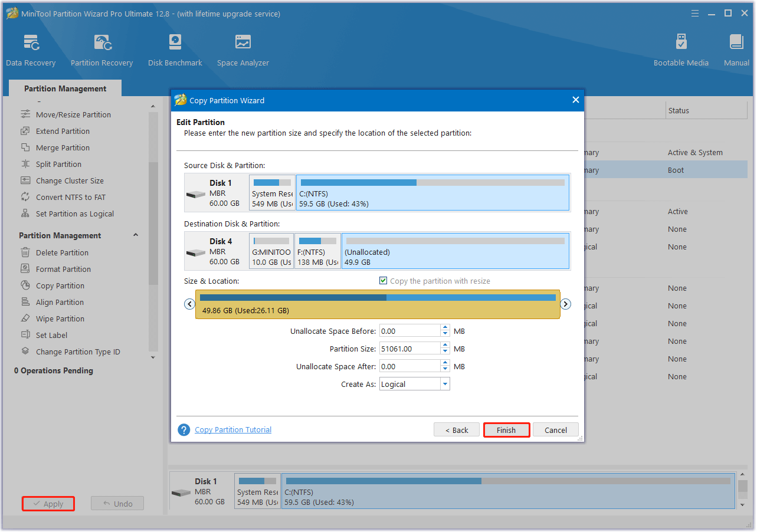Viewport: 757px width, 532px height.
Task: Select Set Partition as Logical
Action: [x=75, y=214]
